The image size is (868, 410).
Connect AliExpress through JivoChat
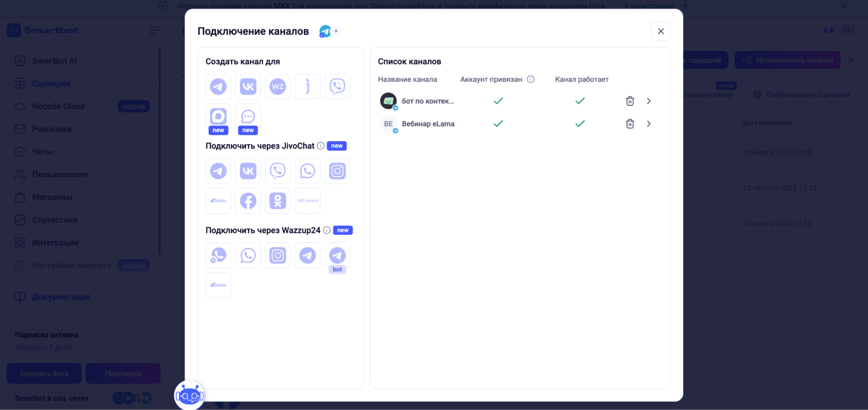[x=307, y=201]
